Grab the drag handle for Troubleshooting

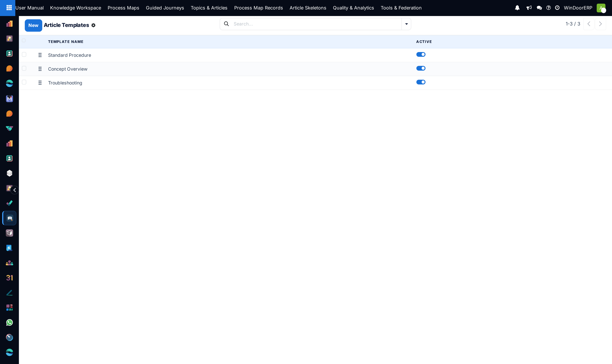pos(40,83)
